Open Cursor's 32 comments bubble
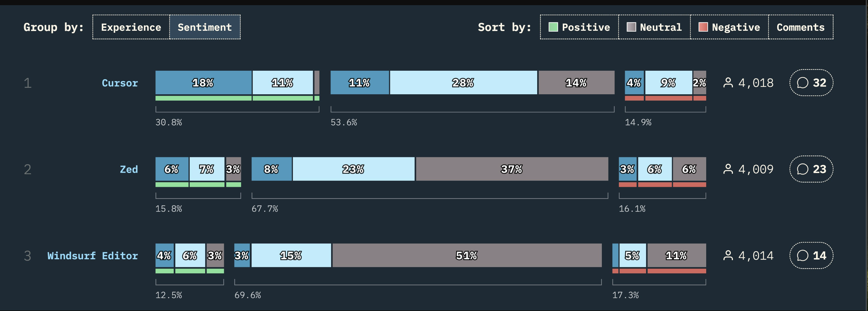868x311 pixels. click(x=811, y=82)
